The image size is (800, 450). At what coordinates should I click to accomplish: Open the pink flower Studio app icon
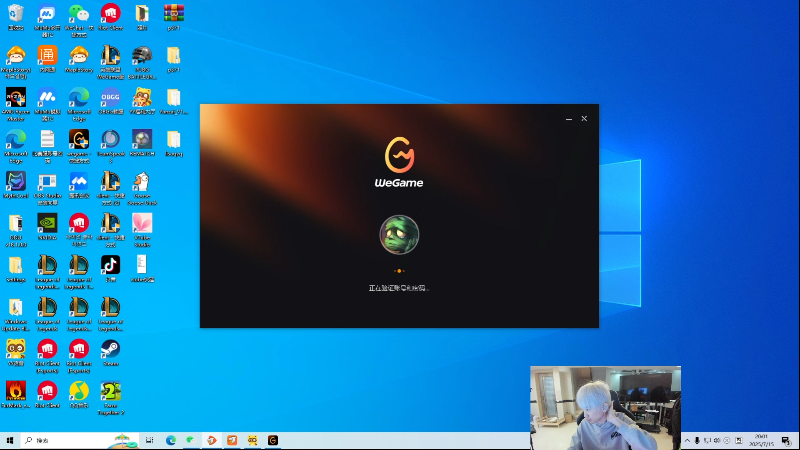point(142,223)
